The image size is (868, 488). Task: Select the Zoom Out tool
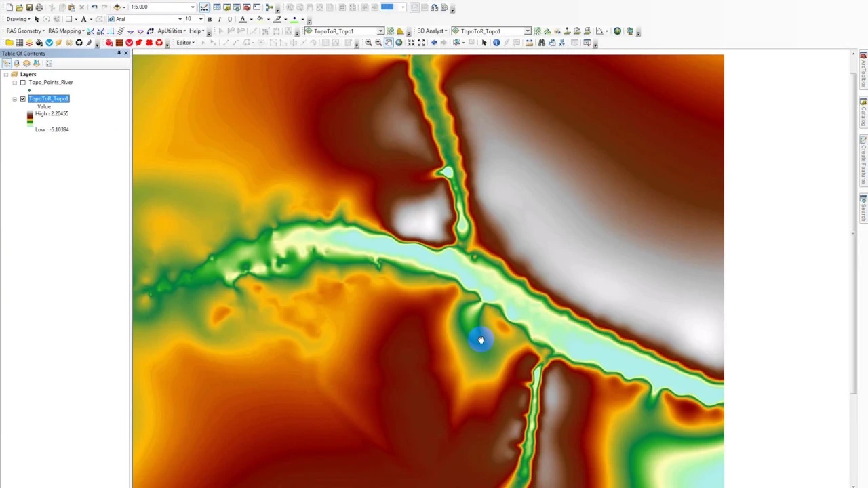click(378, 43)
